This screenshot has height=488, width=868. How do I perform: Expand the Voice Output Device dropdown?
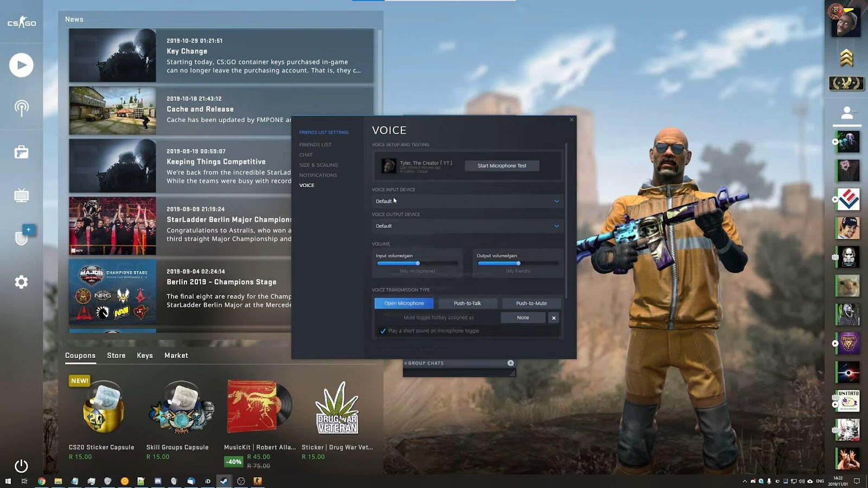[467, 226]
